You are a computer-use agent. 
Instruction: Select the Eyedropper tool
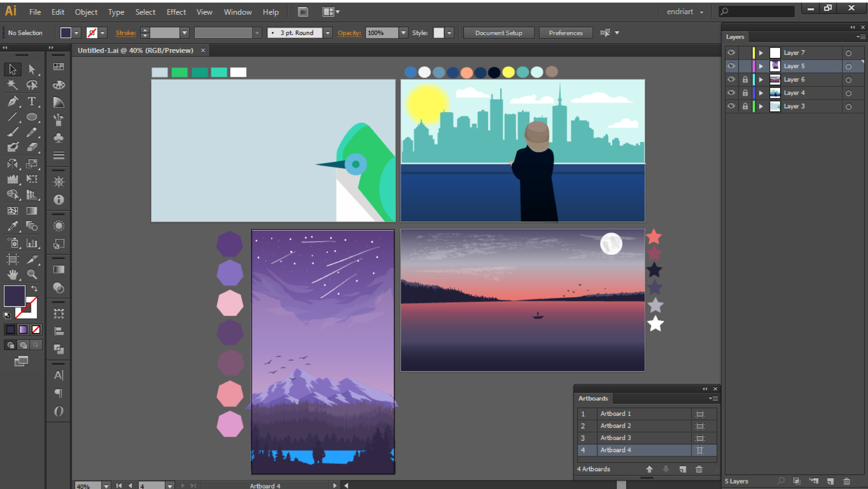click(13, 226)
